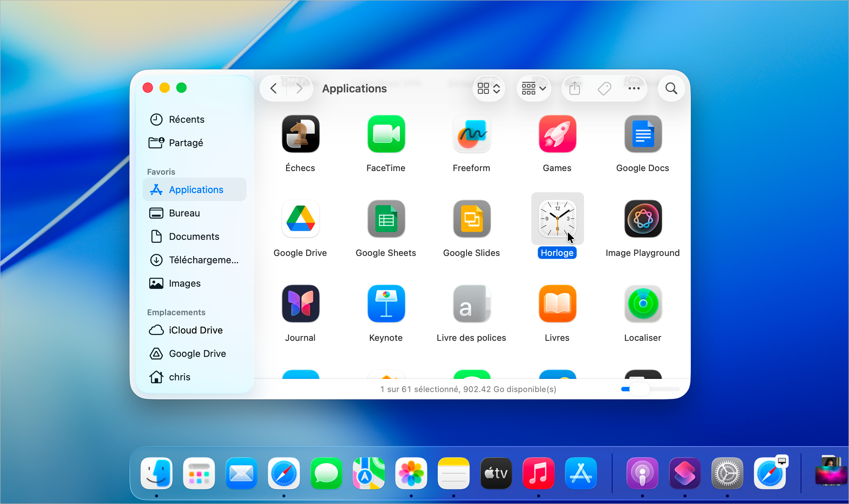Click the icon size slider

[650, 389]
